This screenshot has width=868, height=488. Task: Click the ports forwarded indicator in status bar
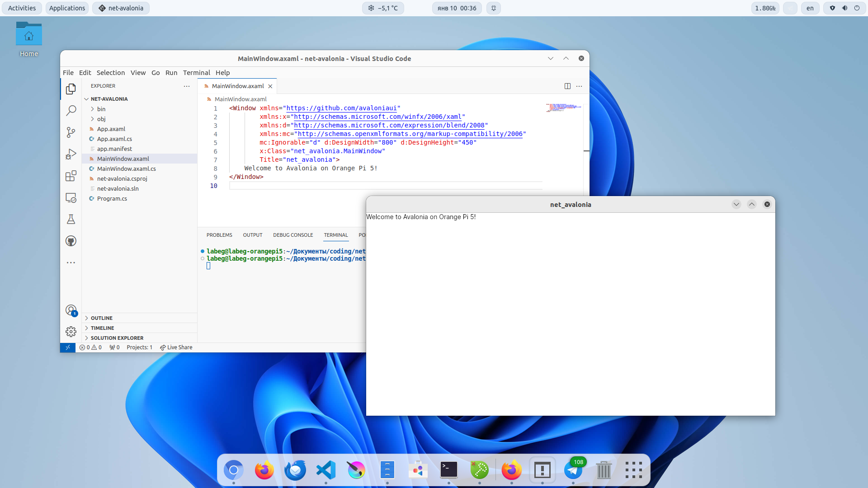pos(114,347)
